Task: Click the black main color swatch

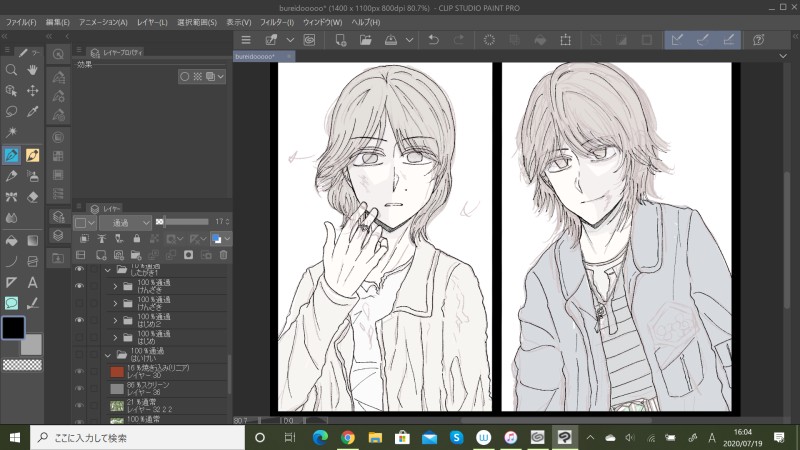Action: 14,327
